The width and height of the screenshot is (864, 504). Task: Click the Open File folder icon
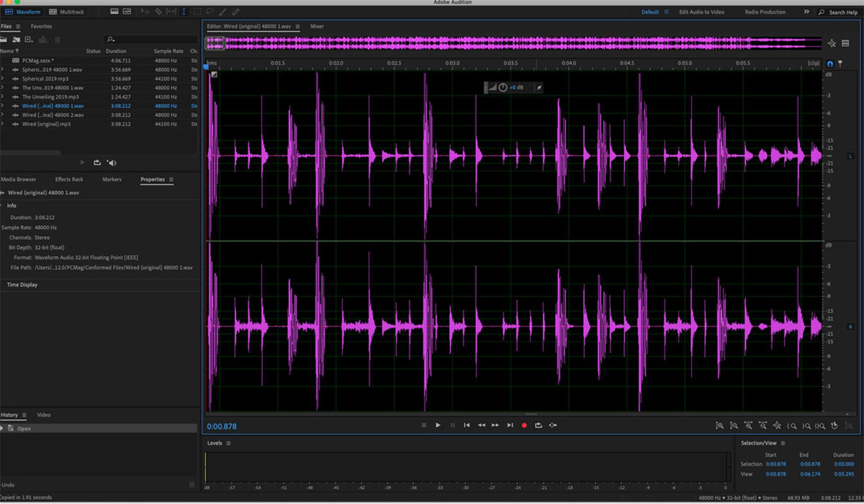click(x=4, y=40)
